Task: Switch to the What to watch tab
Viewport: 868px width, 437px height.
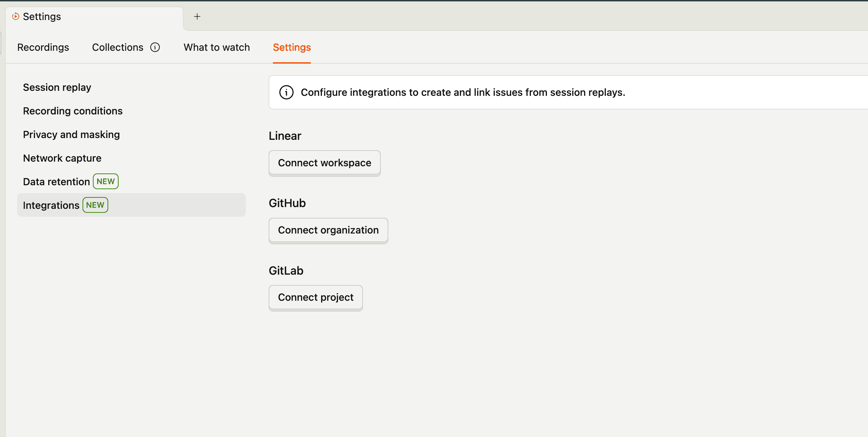Action: (x=216, y=47)
